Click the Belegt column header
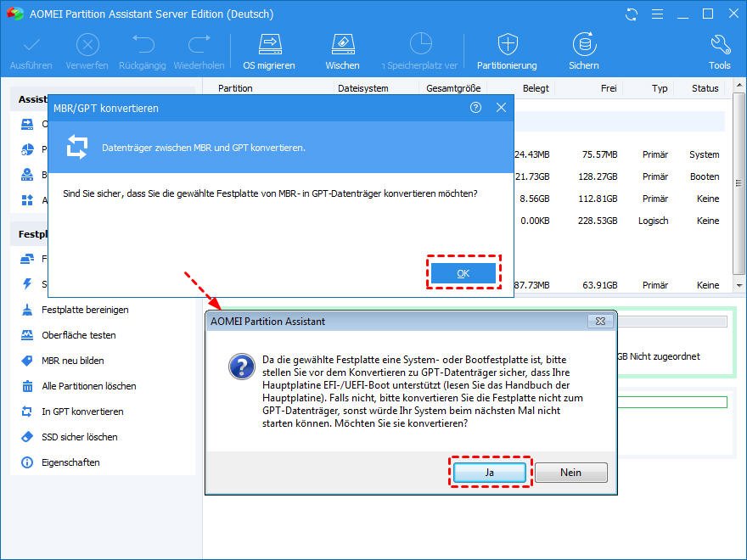 (x=536, y=88)
